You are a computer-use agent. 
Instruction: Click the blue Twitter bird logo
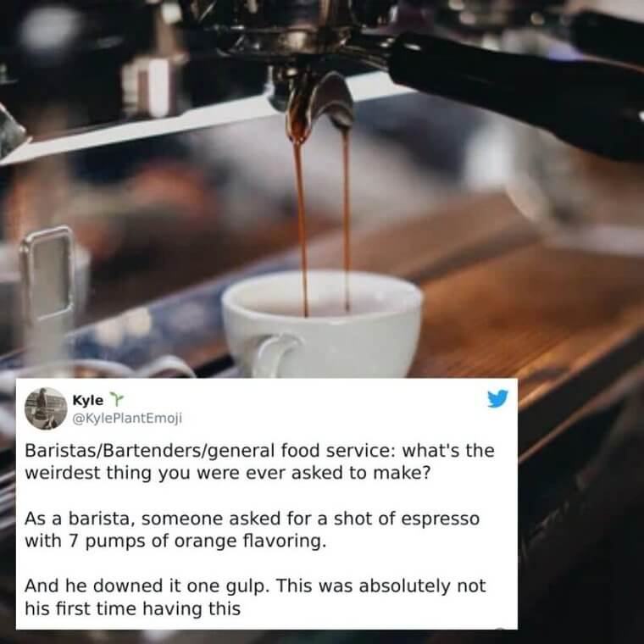[x=497, y=398]
